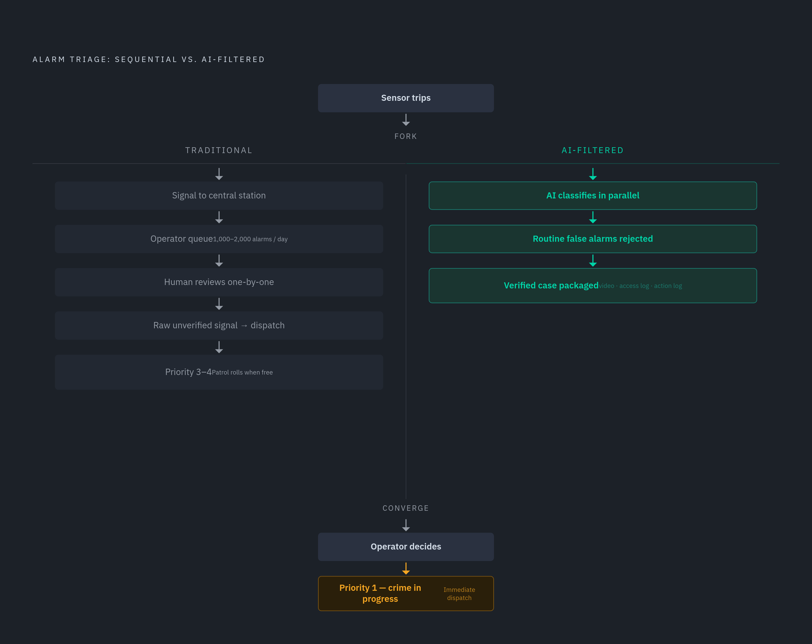812x644 pixels.
Task: Click the orange arrow below Operator decides
Action: click(406, 568)
